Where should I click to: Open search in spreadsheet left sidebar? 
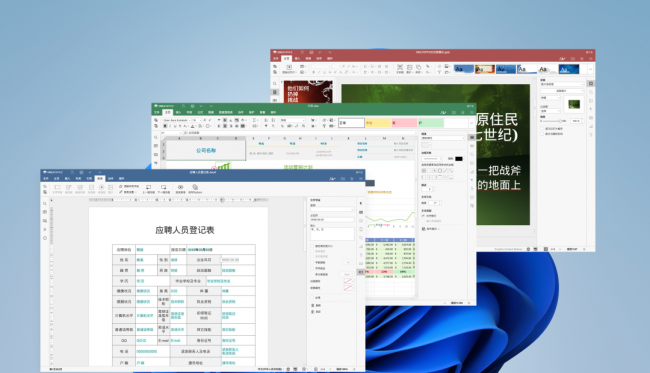[156, 137]
